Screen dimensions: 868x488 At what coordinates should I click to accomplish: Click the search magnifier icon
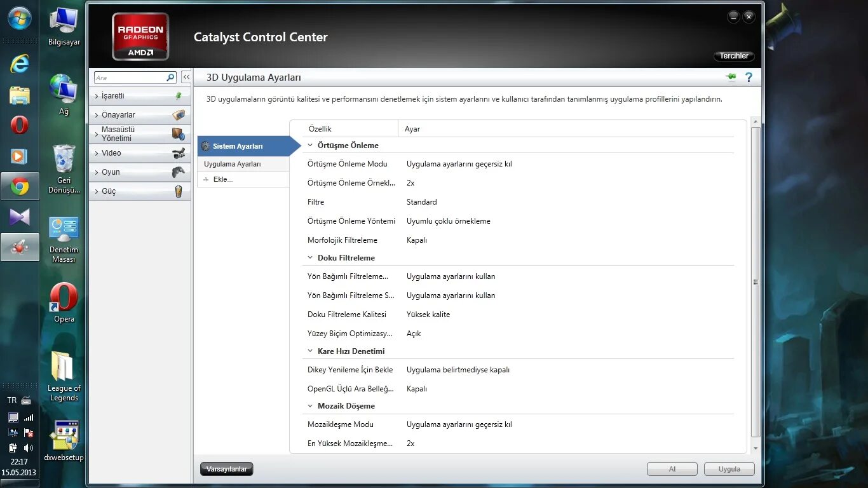(x=170, y=78)
